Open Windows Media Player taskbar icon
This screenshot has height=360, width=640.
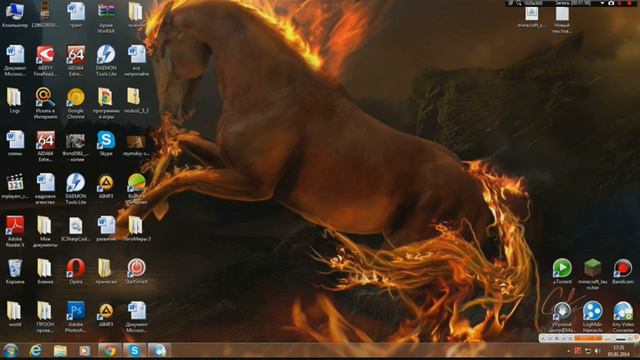[84, 351]
